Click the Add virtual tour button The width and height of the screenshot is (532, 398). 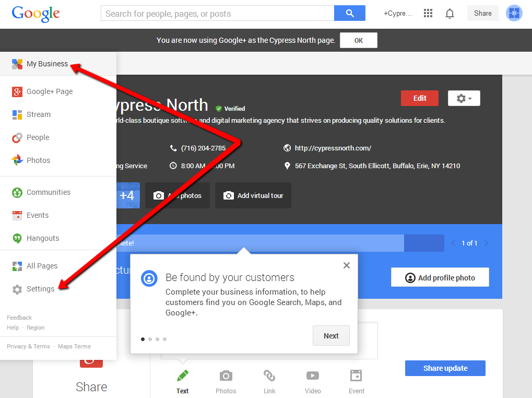(253, 195)
